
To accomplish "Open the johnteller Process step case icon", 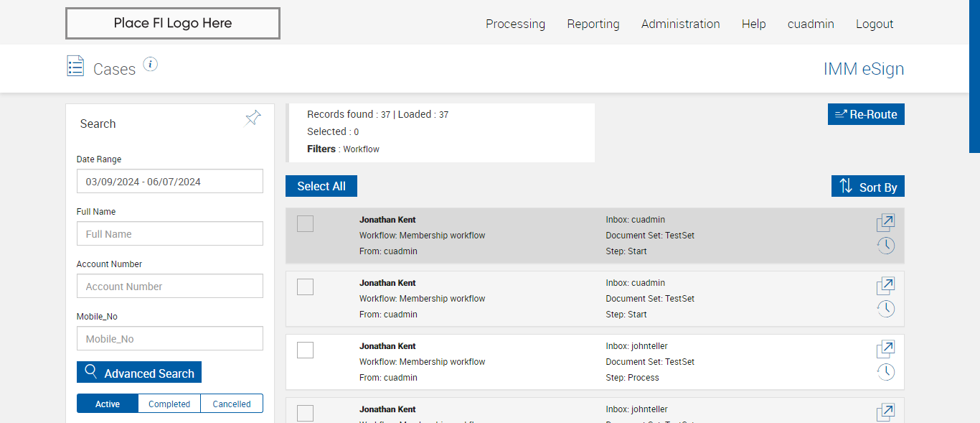I will pos(885,349).
